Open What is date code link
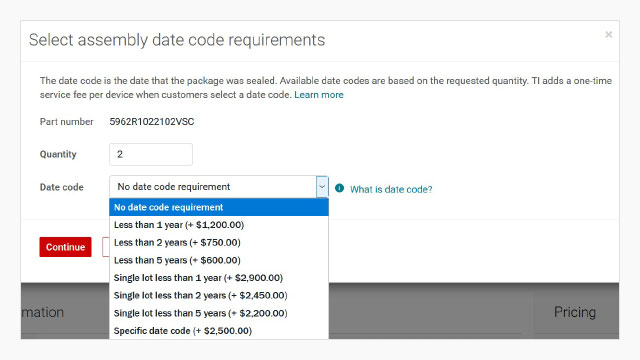Image resolution: width=640 pixels, height=360 pixels. [x=391, y=189]
